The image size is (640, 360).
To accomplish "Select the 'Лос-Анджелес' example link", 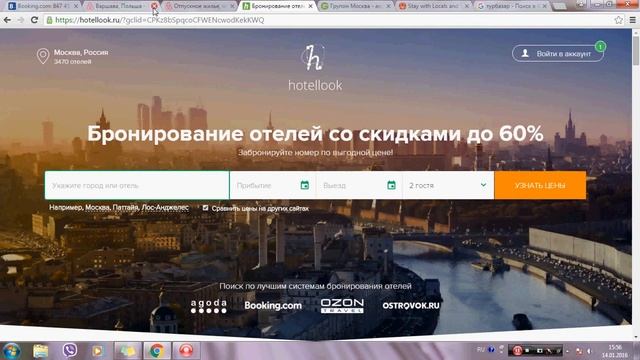I will [165, 207].
